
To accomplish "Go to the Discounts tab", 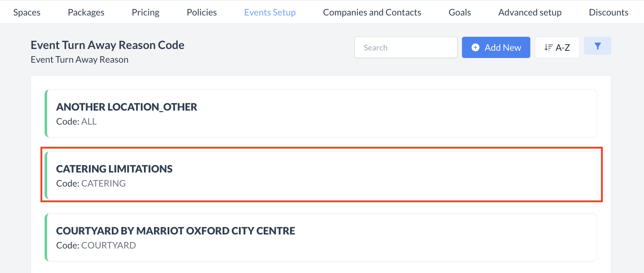I will pos(608,12).
